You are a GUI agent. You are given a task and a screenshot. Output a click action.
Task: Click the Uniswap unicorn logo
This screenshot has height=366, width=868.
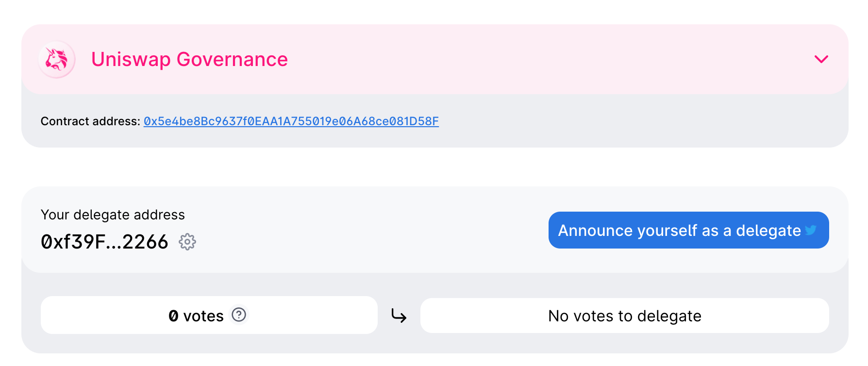point(57,59)
